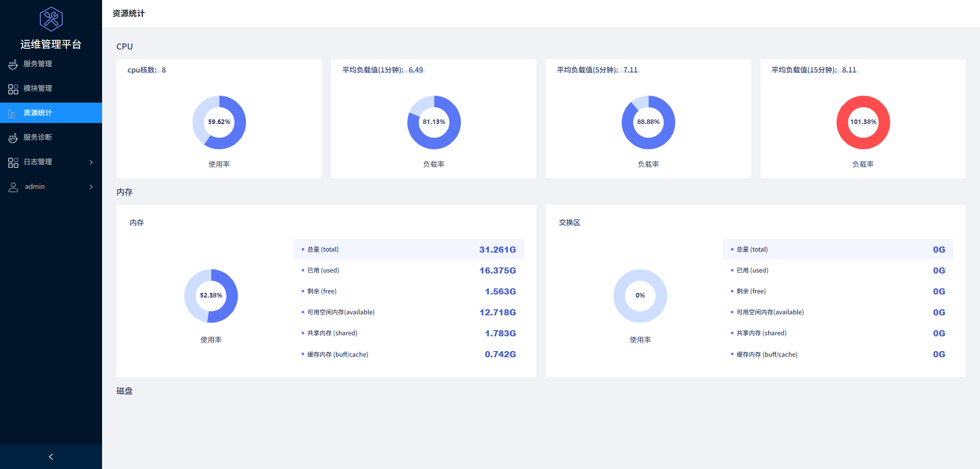Click the 服务诊断 sidebar icon

[x=13, y=138]
